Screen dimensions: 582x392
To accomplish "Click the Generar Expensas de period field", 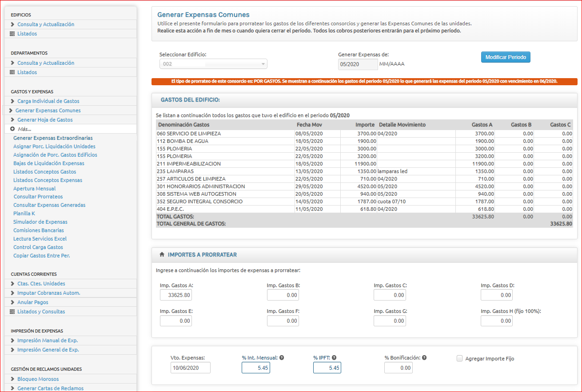I will coord(358,64).
